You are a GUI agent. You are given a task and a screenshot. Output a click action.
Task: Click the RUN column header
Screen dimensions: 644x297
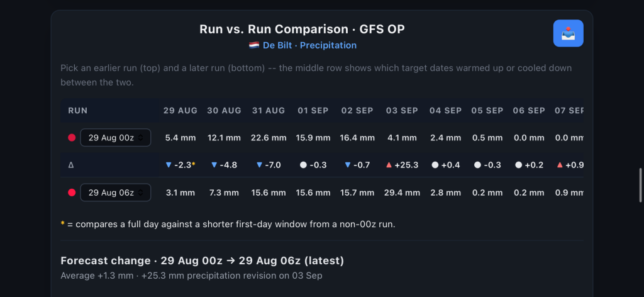[77, 111]
